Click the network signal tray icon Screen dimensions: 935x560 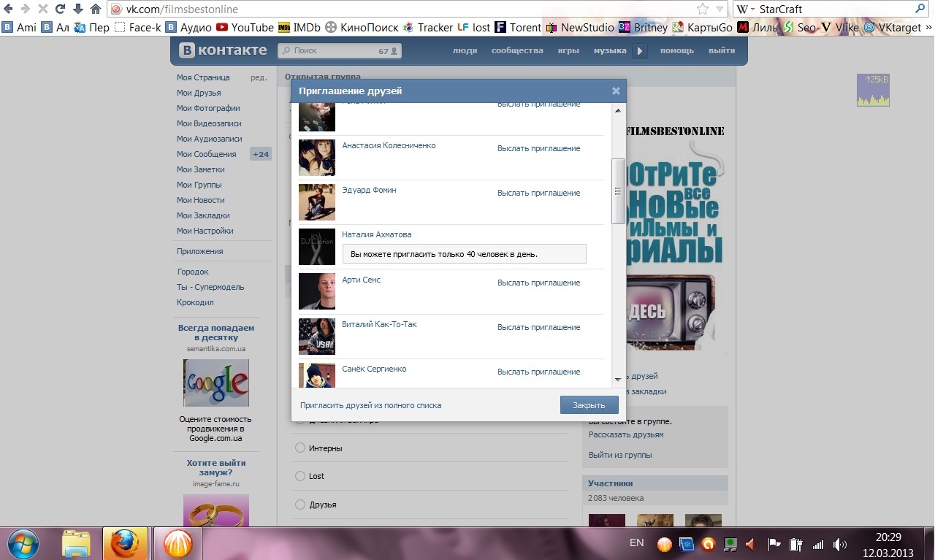(x=818, y=544)
